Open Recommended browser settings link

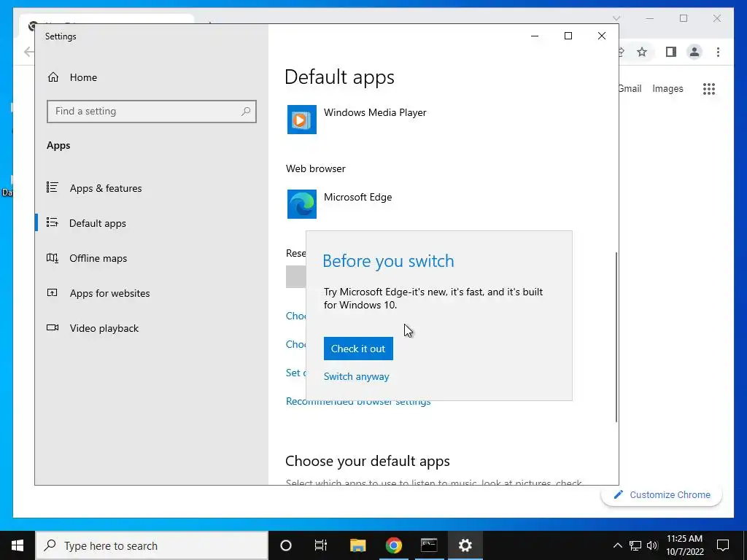point(358,402)
